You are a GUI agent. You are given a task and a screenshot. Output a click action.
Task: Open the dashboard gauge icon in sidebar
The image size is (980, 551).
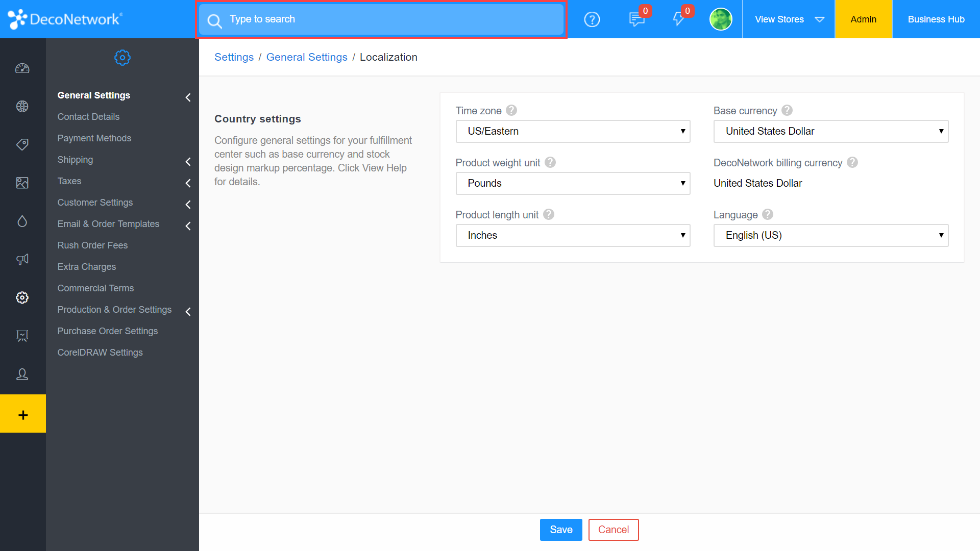[x=22, y=68]
